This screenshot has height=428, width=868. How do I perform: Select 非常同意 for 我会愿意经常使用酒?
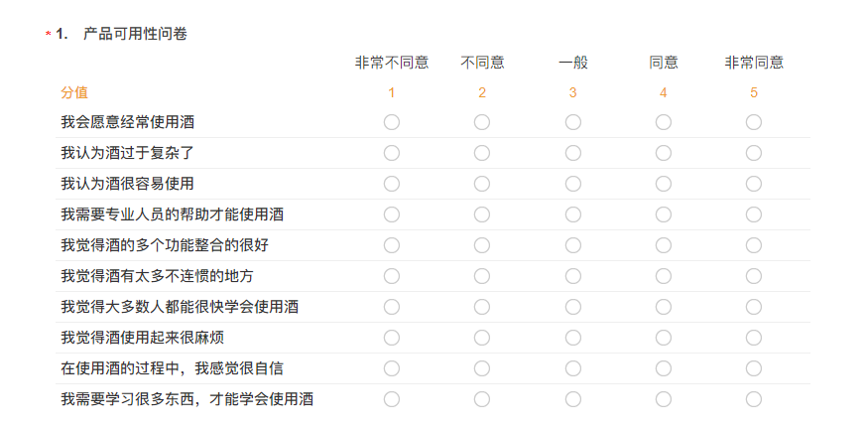[753, 122]
